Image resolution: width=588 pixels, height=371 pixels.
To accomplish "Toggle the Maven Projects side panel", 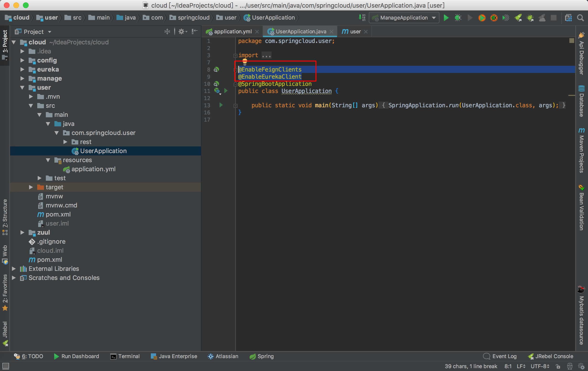I will pos(582,150).
